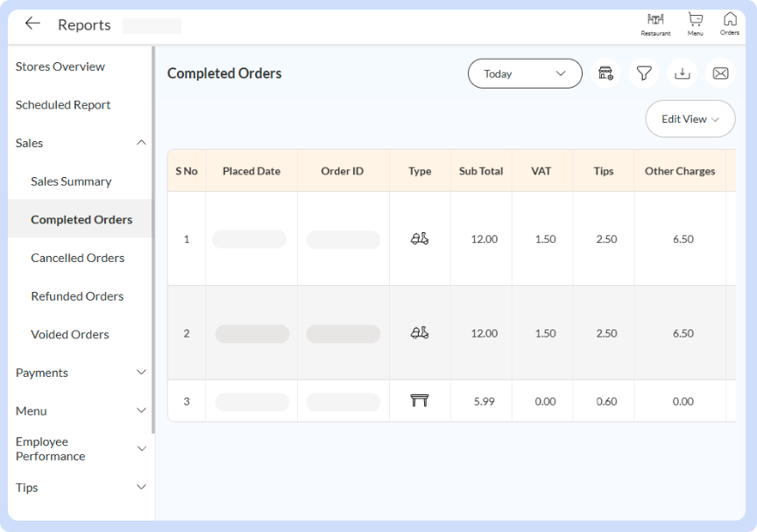The image size is (757, 532).
Task: Go to Orders via the home icon
Action: click(730, 24)
